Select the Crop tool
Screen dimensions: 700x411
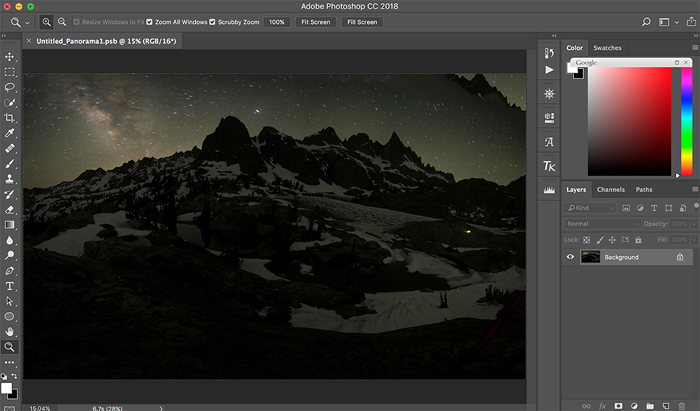(x=10, y=117)
